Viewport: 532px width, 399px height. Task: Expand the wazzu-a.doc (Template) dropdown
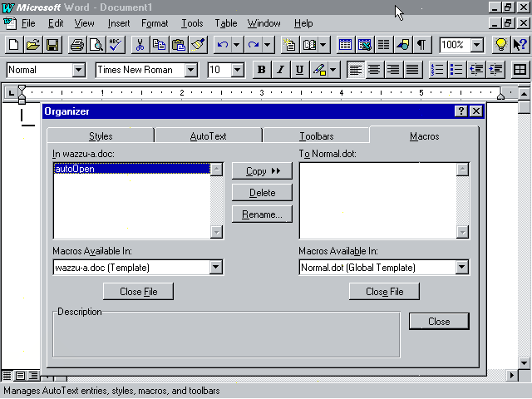pos(216,268)
